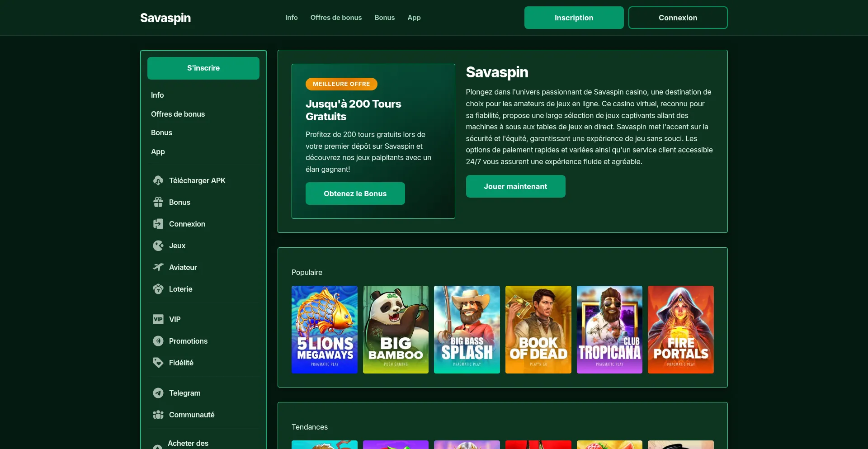
Task: Open the Fidélité sidebar link
Action: point(181,363)
